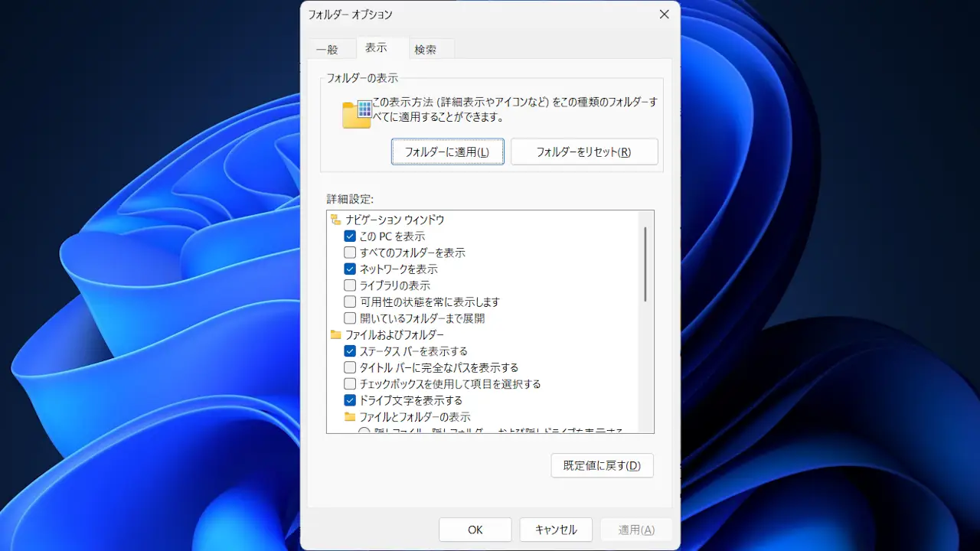The height and width of the screenshot is (551, 980).
Task: Check チェックボックスを使用して項目を選択する
Action: pos(350,384)
